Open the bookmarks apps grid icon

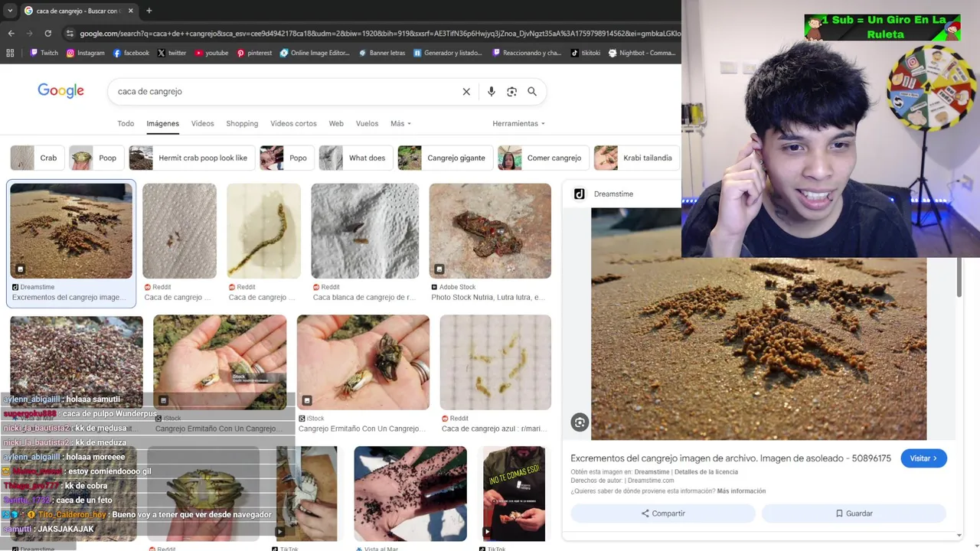10,53
